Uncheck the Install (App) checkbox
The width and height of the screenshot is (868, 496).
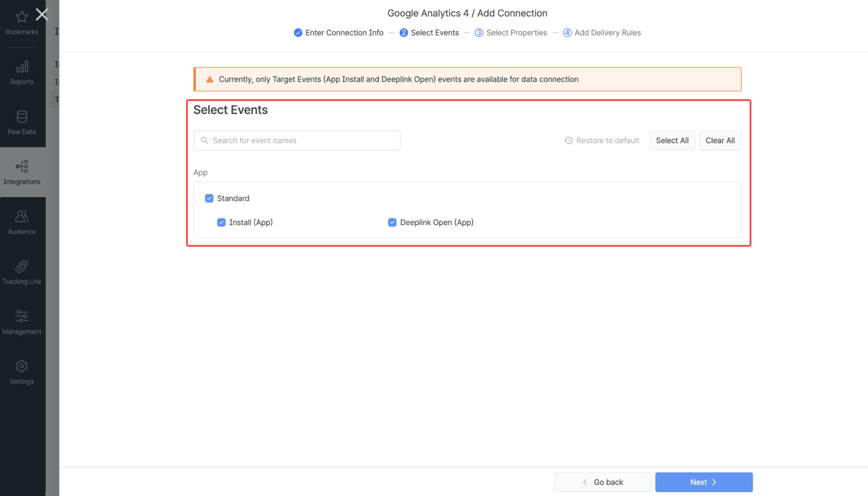pyautogui.click(x=221, y=223)
